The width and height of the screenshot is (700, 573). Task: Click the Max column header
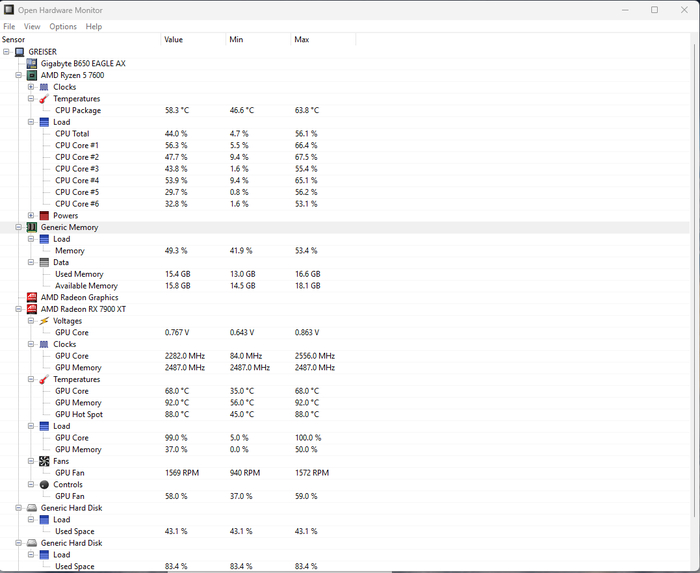(323, 39)
